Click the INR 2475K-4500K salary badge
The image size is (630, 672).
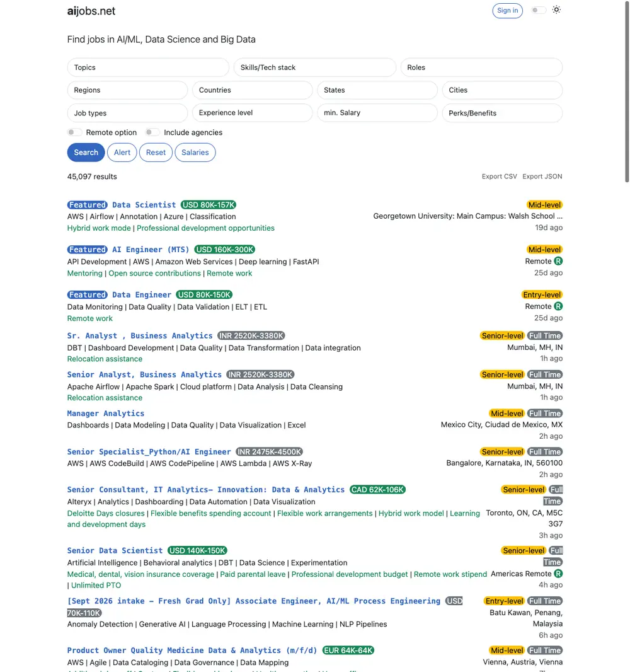pyautogui.click(x=270, y=452)
